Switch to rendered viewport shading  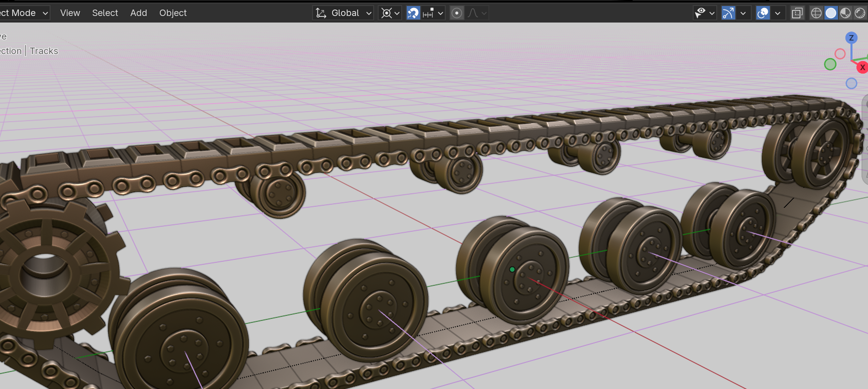click(x=860, y=13)
